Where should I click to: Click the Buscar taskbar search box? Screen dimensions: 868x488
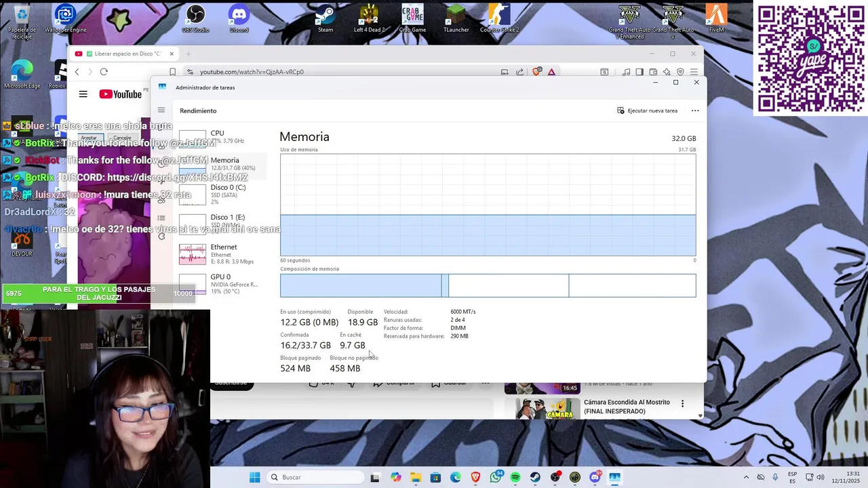pos(315,477)
